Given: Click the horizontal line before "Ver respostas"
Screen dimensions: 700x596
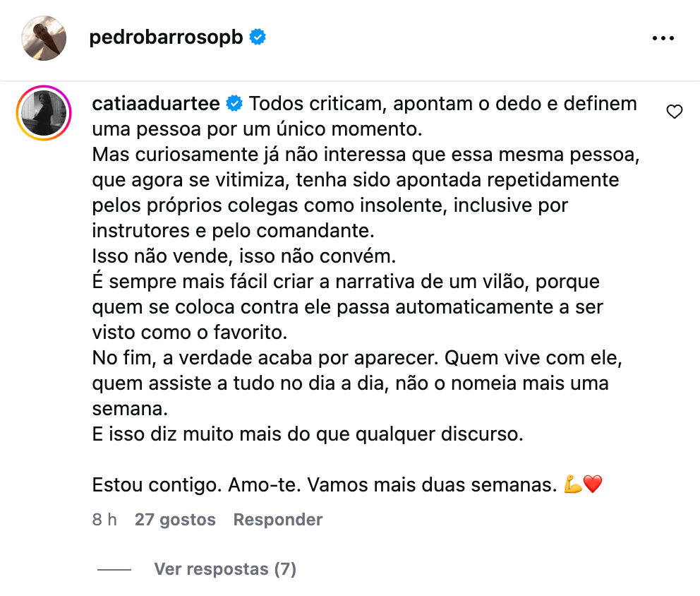Looking at the screenshot, I should pyautogui.click(x=114, y=569).
